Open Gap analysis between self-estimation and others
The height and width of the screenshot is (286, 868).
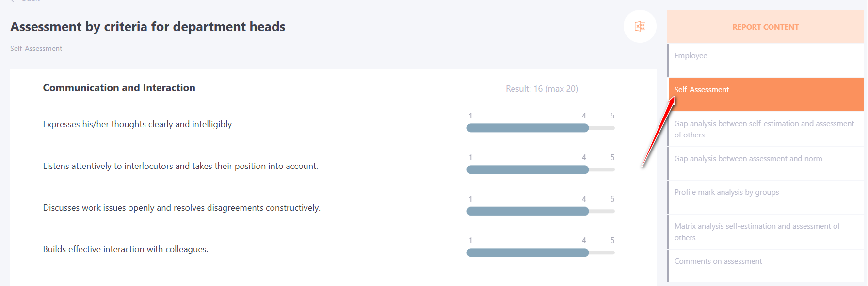coord(766,129)
